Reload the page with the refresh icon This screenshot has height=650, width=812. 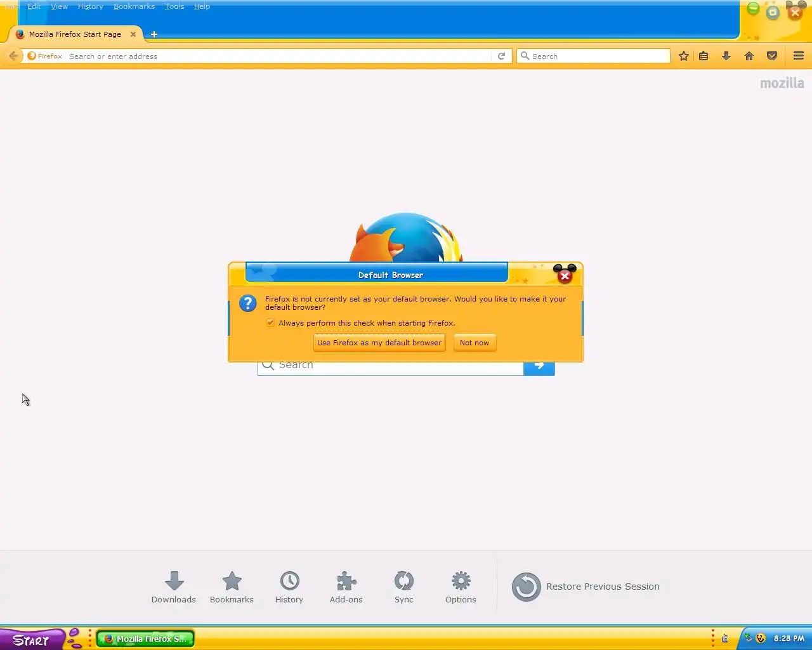click(x=501, y=56)
